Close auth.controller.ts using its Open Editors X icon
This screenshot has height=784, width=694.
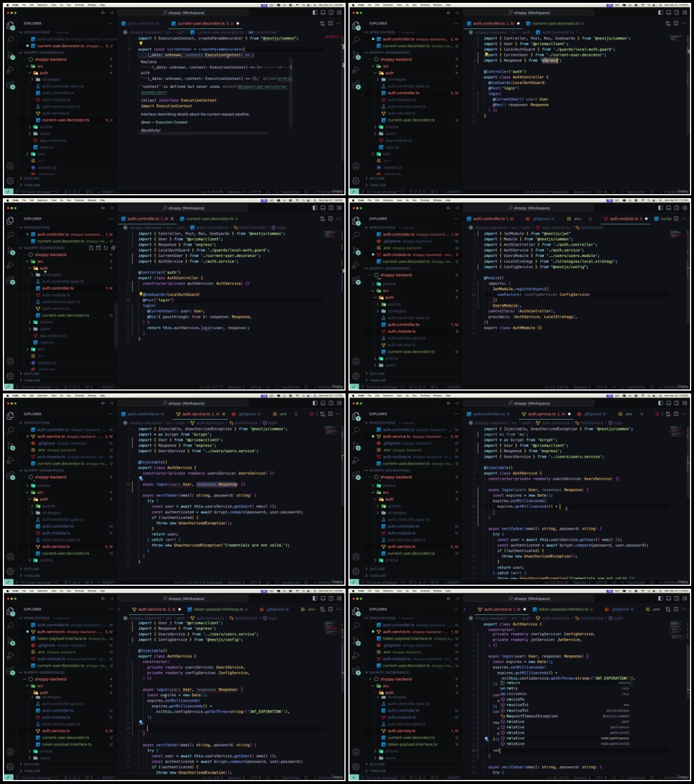click(x=27, y=234)
